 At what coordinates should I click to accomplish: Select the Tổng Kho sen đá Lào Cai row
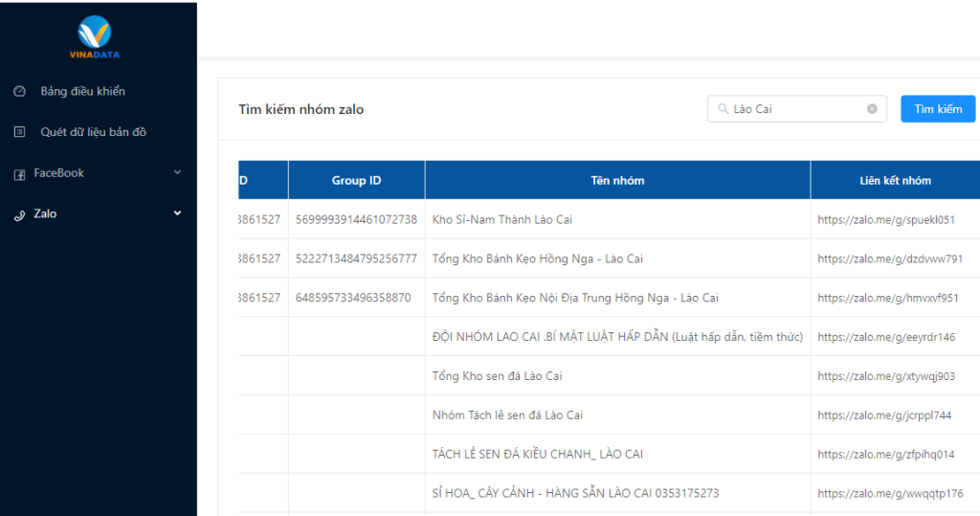pos(497,376)
